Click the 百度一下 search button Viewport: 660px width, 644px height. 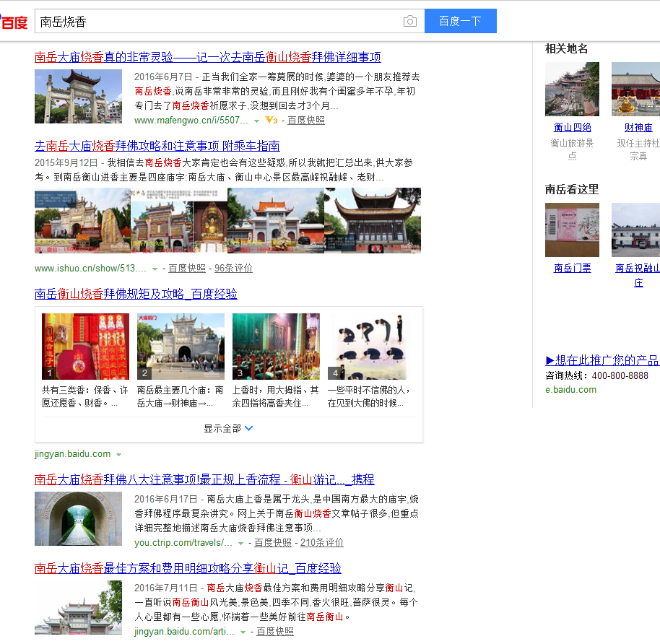[461, 21]
